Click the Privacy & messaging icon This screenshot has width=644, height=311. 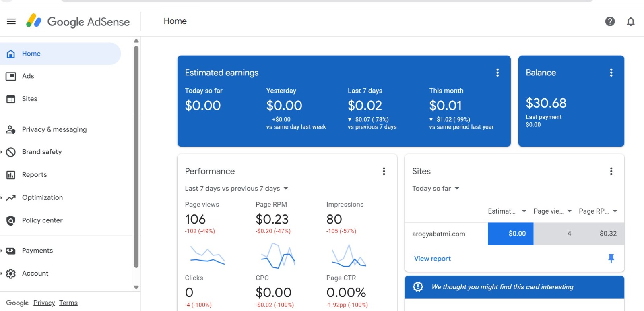(11, 130)
